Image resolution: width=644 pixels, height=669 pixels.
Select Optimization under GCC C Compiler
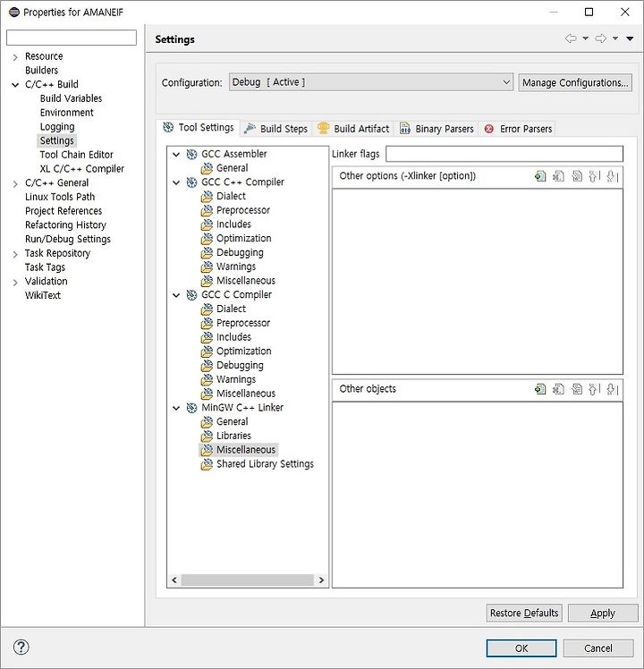coord(243,351)
